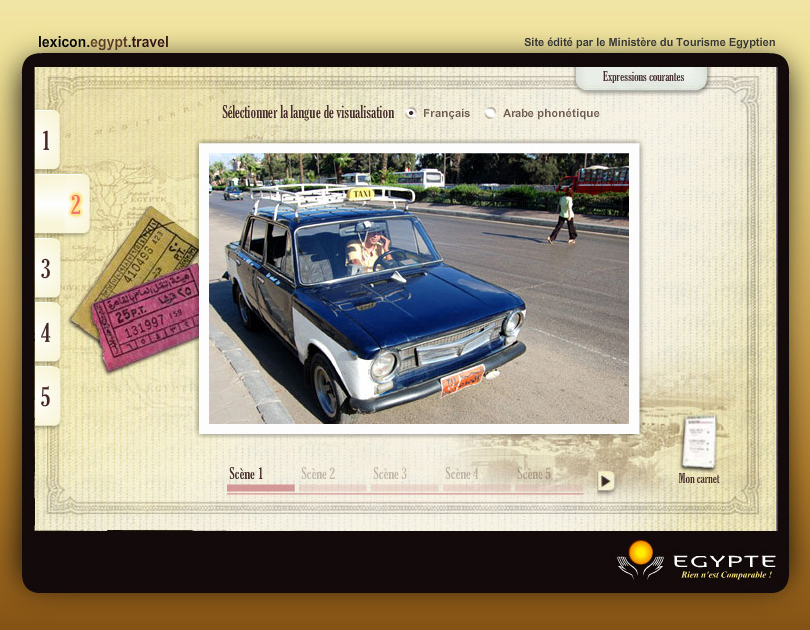Click the Mon carnet notebook icon
Image resolution: width=810 pixels, height=630 pixels.
pos(699,443)
